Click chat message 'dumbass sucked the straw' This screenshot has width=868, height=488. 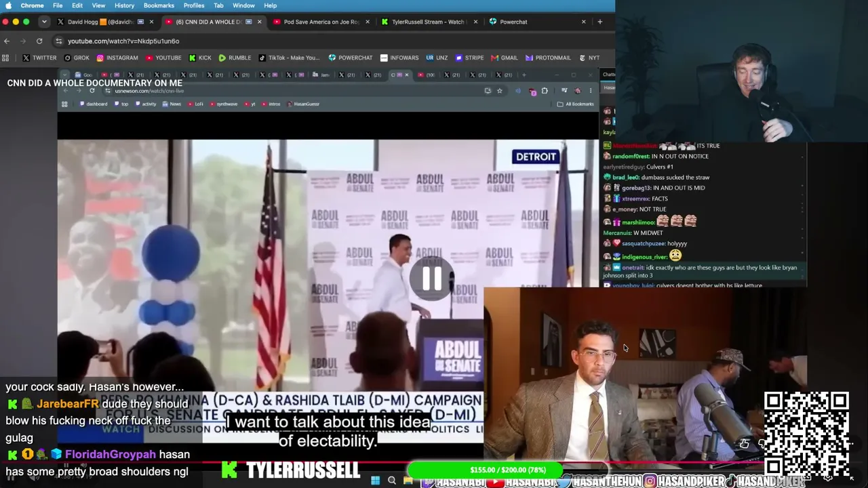(675, 178)
